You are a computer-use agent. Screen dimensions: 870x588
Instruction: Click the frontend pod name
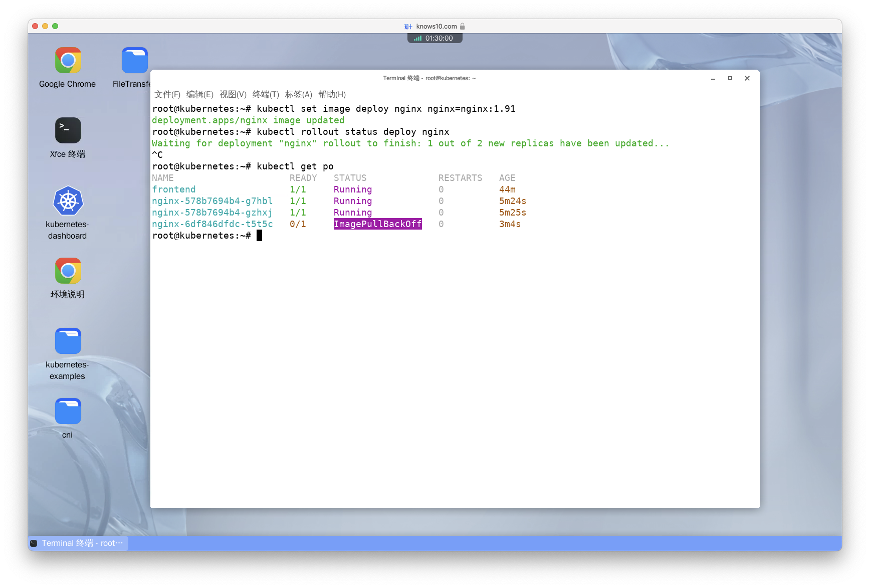pos(174,189)
